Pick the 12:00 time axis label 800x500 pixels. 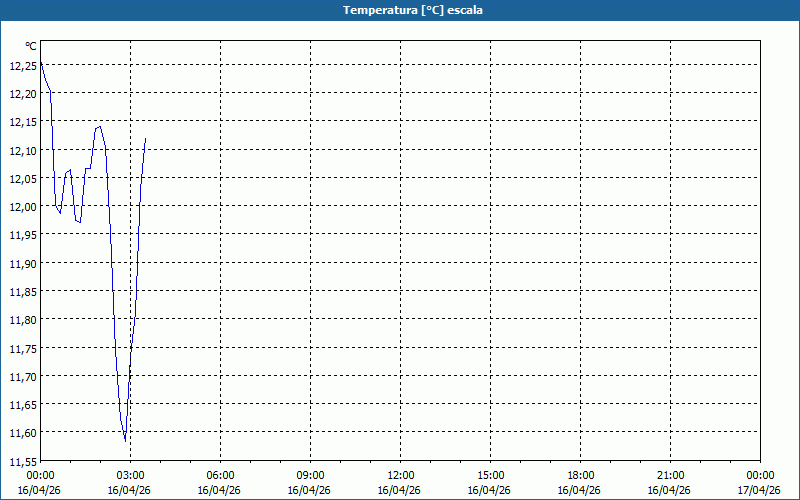coord(400,476)
